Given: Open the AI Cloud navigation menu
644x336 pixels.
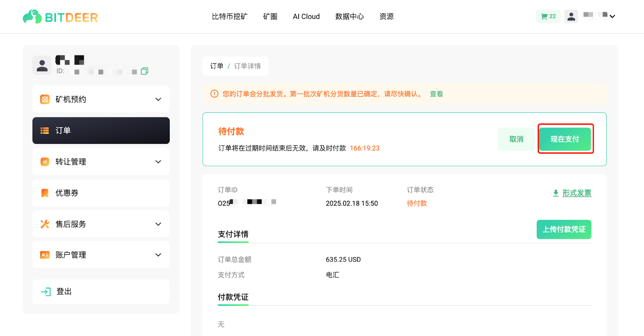Looking at the screenshot, I should [306, 16].
